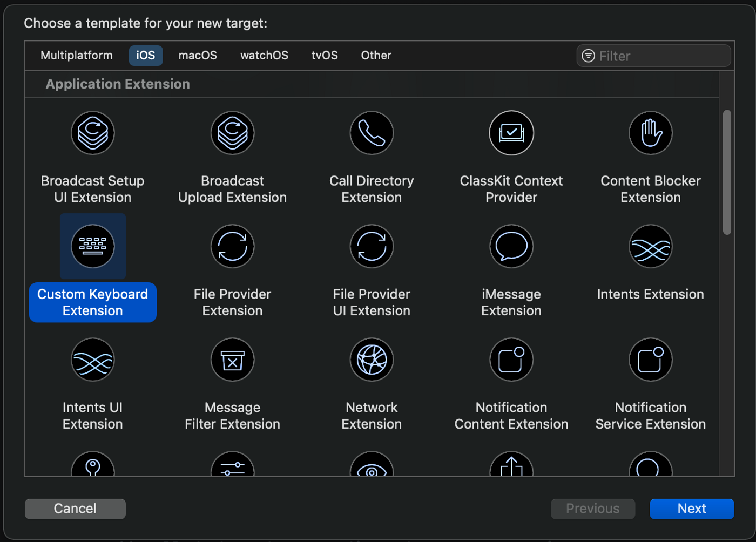Click the "Intents UI Extension" label
This screenshot has width=756, height=542.
click(93, 416)
